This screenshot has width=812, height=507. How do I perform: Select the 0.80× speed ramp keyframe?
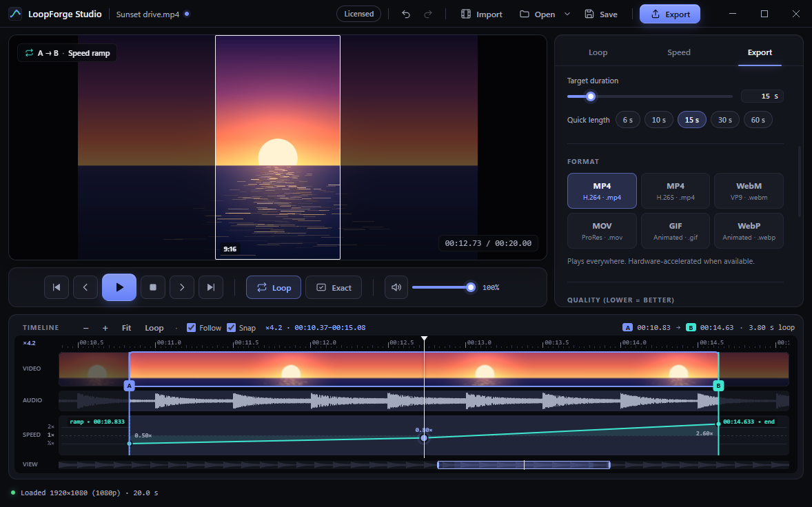coord(424,438)
